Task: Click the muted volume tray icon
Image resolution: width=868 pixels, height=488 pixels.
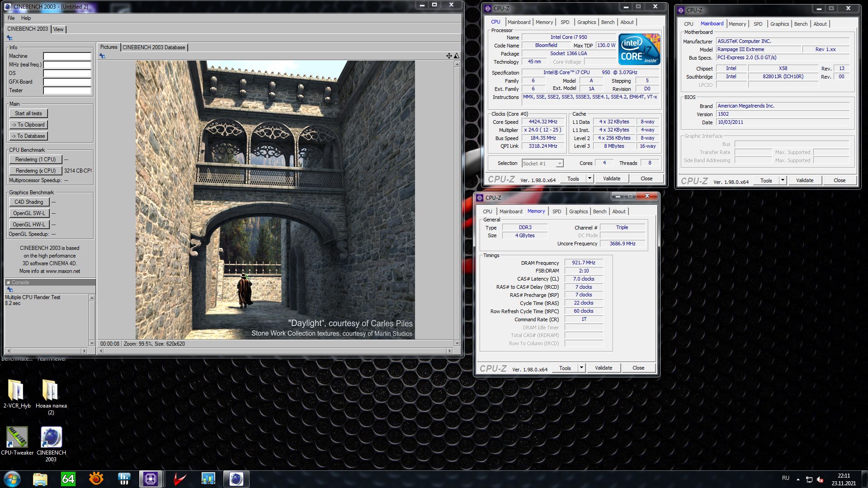Action: coord(820,479)
